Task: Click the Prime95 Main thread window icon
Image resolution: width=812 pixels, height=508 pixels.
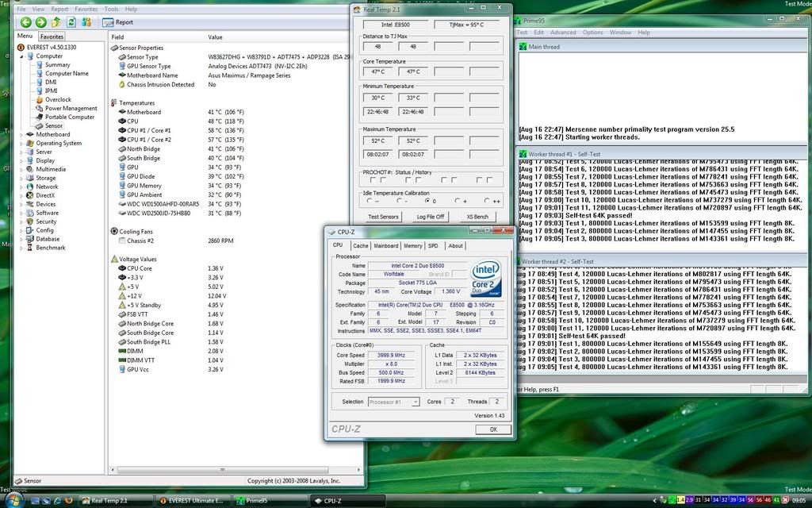Action: (x=523, y=47)
